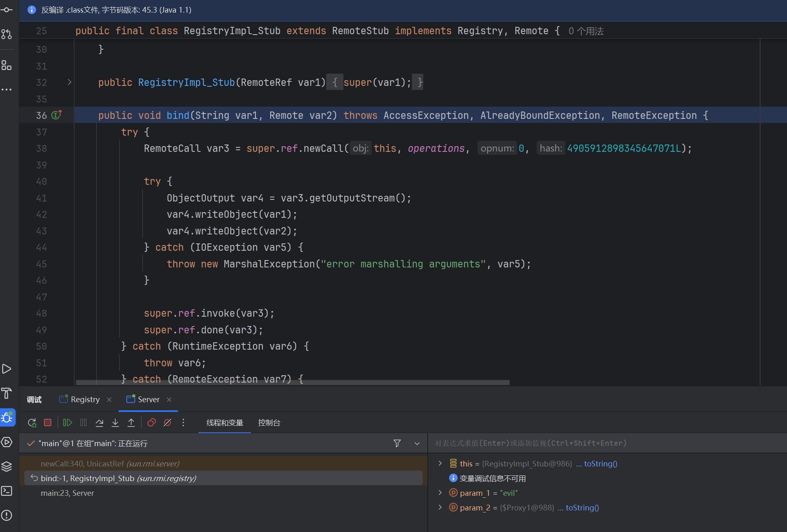
Task: Switch to the Registry debug tab
Action: click(85, 399)
